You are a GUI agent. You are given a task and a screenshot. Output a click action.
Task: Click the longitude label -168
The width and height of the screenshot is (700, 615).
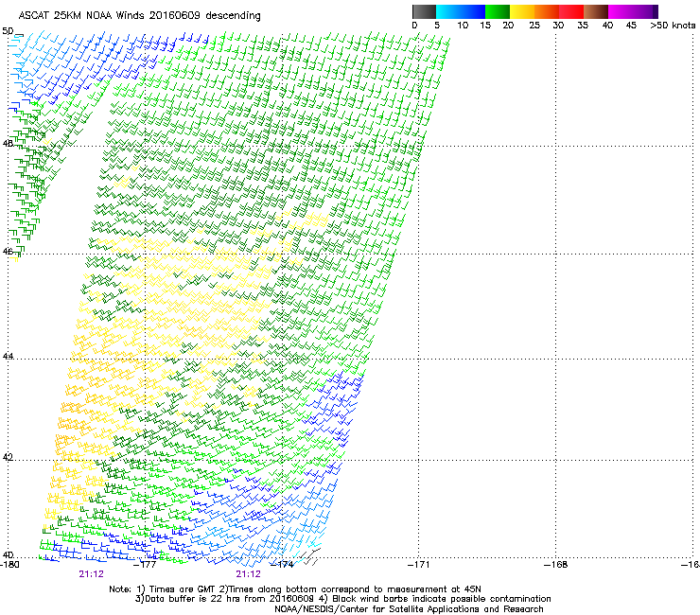(556, 565)
